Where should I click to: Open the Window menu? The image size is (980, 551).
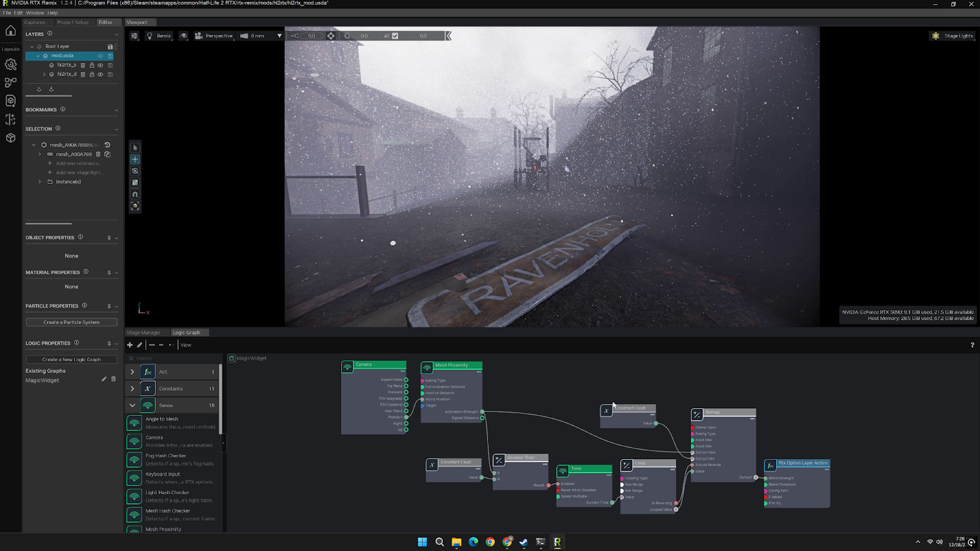(35, 13)
